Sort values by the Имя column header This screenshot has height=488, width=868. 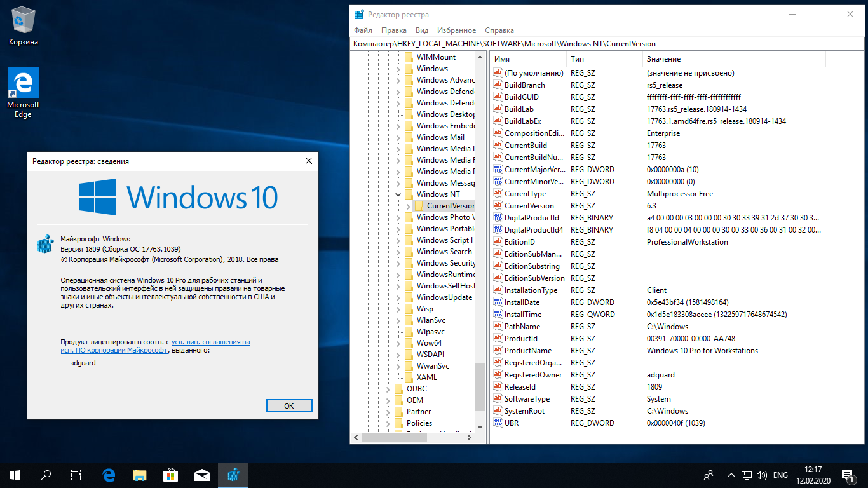pos(529,59)
